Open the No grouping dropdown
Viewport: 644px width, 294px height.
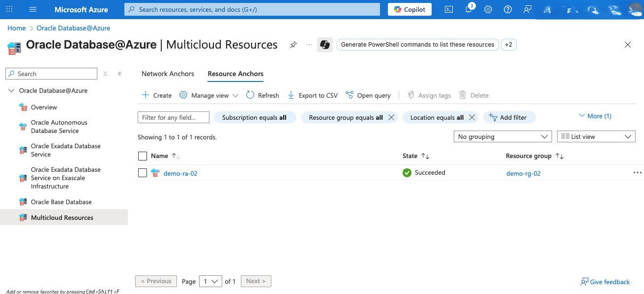tap(502, 136)
